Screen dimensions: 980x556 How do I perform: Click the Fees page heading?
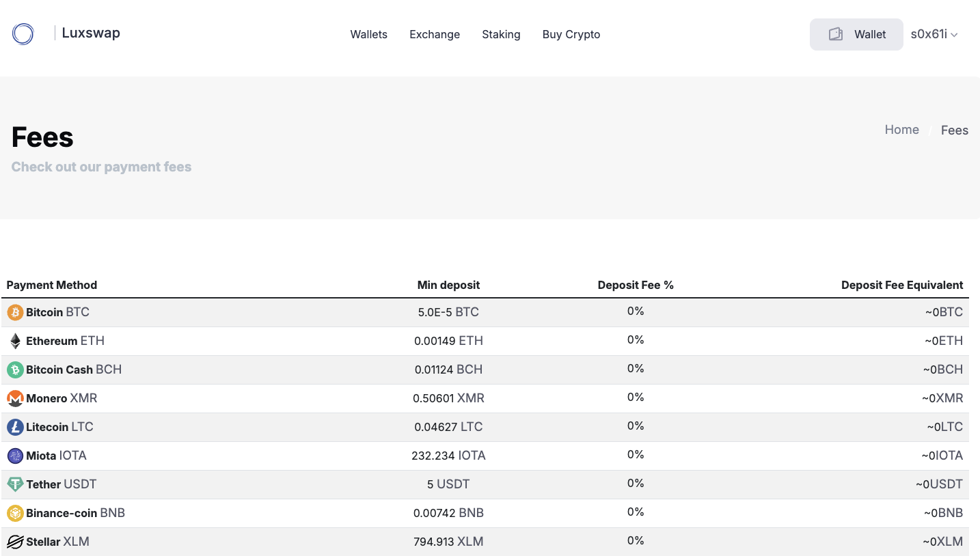click(42, 137)
